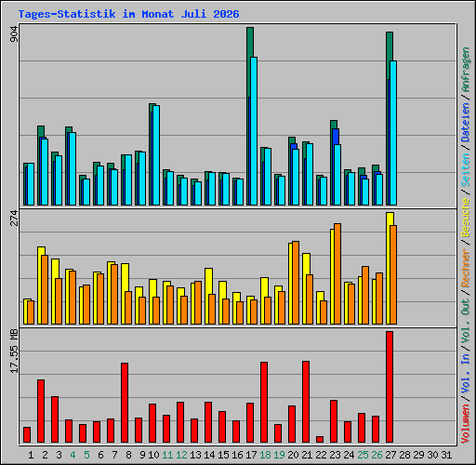
Task: Click the 17.55 MB axis label
Action: (14, 351)
